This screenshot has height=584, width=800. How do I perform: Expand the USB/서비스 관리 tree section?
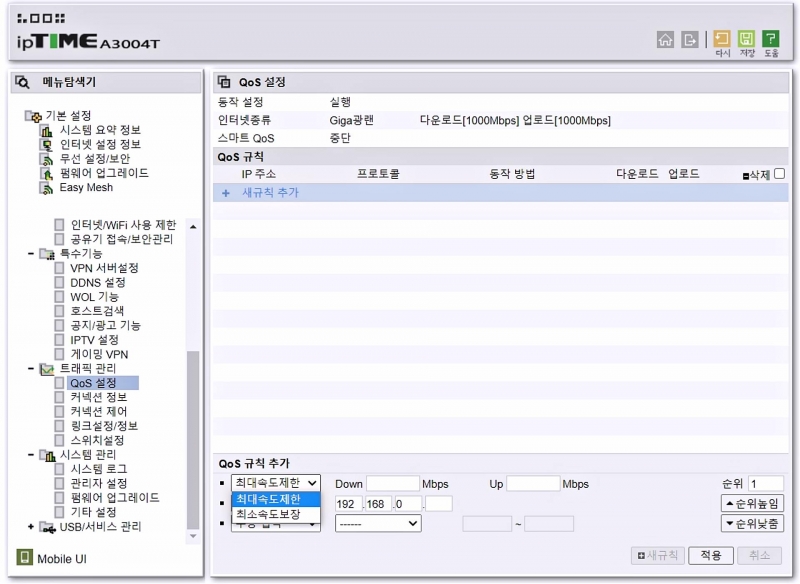[x=31, y=527]
